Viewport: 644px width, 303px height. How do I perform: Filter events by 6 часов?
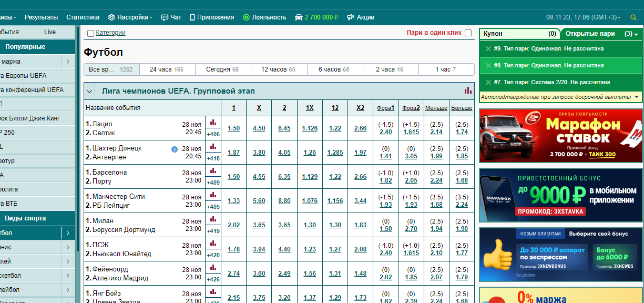334,69
